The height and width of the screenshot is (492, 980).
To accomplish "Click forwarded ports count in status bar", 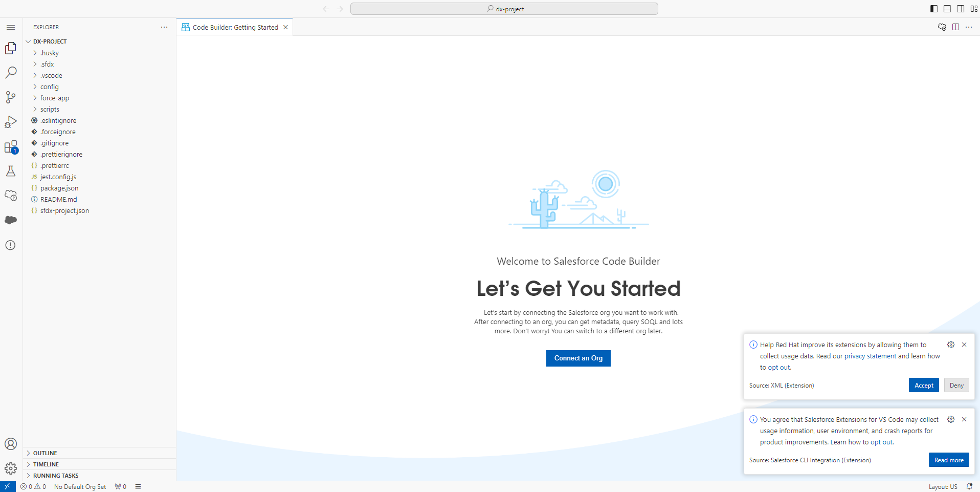I will point(121,487).
